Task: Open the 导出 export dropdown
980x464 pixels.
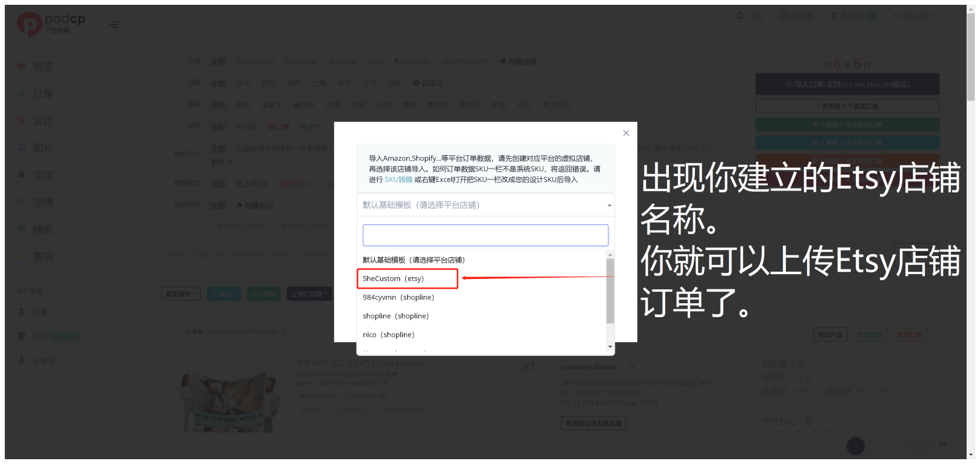Action: tap(224, 294)
